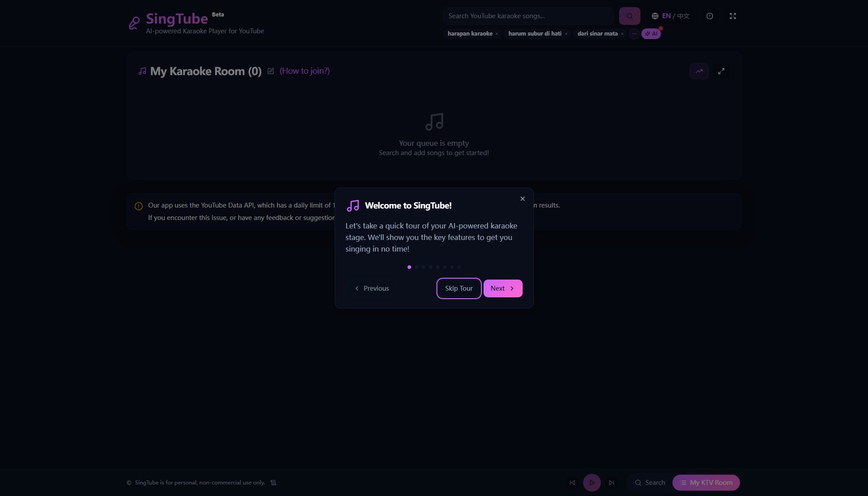Go back to the previous track
Viewport: 868px width, 496px height.
[x=572, y=482]
